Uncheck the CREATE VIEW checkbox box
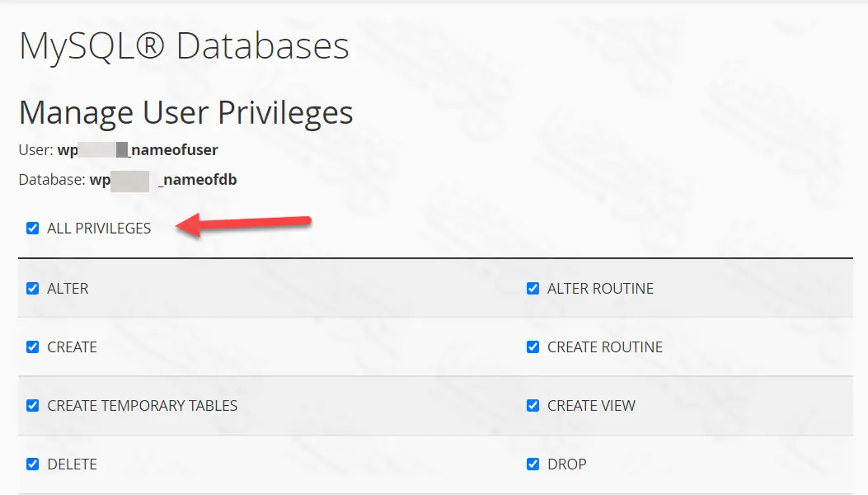The height and width of the screenshot is (495, 868). click(533, 406)
